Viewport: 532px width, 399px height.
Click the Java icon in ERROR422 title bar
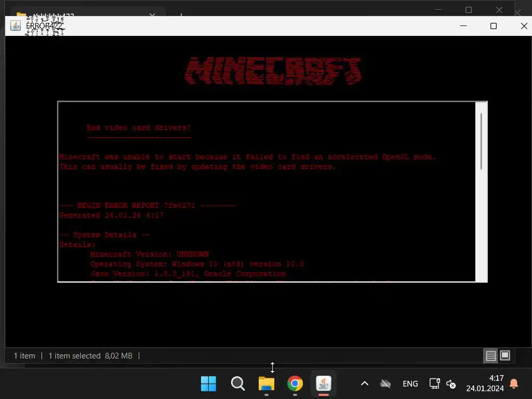(x=16, y=25)
